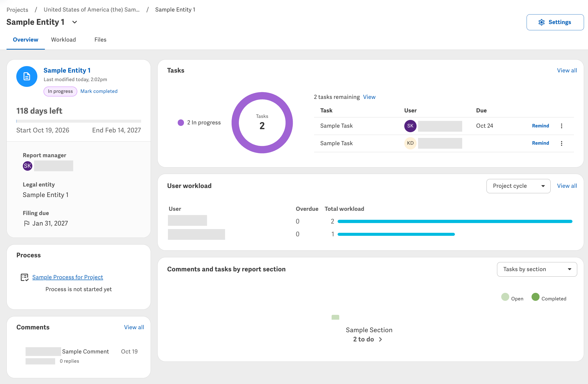The width and height of the screenshot is (588, 384).
Task: Expand the Sample Entity 1 title dropdown chevron
Action: pyautogui.click(x=74, y=22)
